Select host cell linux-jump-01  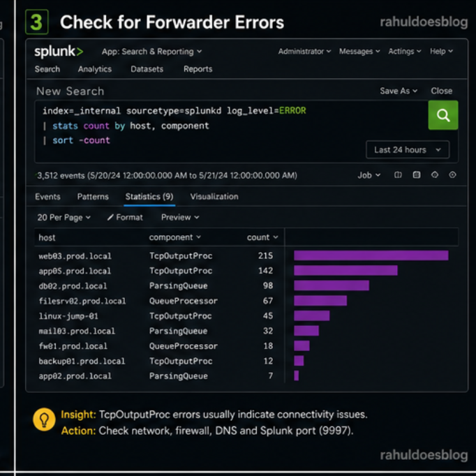point(68,316)
